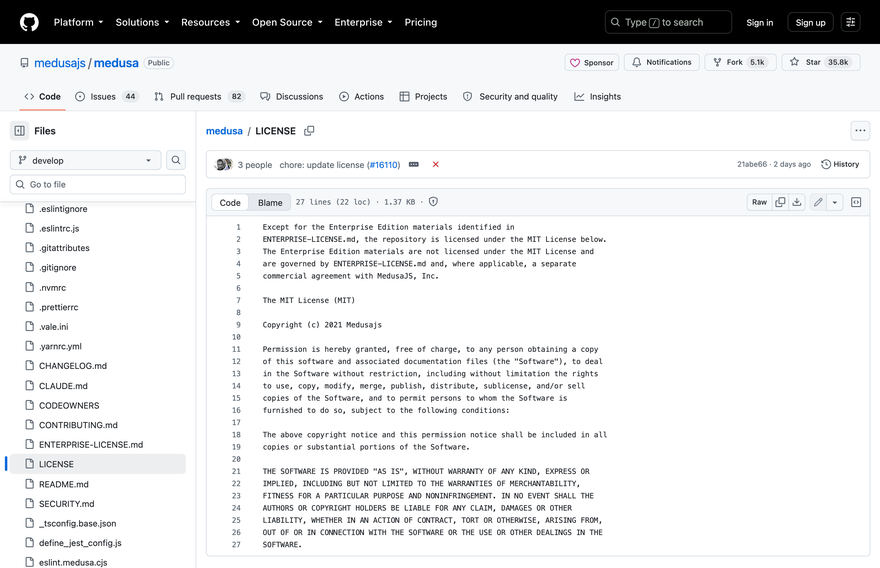The image size is (880, 568).
Task: Switch to the Projects tab
Action: 423,97
